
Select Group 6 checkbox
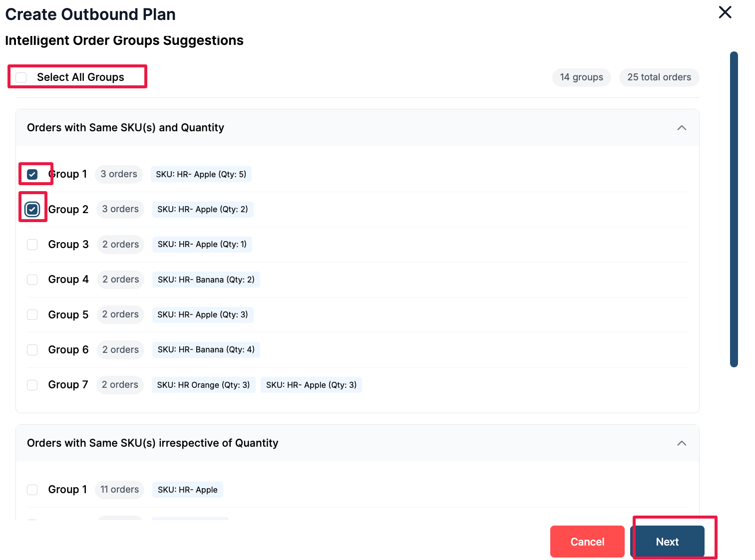point(32,350)
